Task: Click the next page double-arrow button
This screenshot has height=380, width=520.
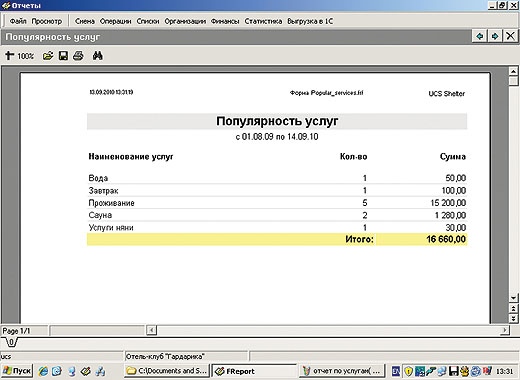Action: (513, 318)
